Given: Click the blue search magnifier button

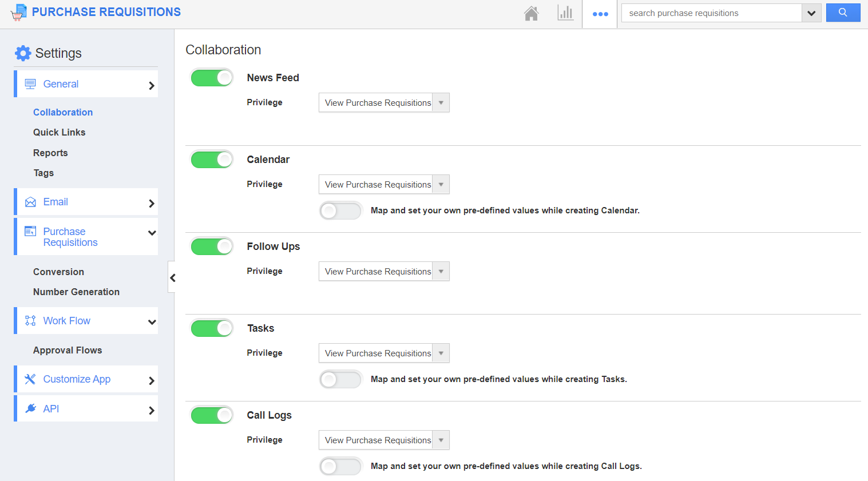Looking at the screenshot, I should pyautogui.click(x=843, y=13).
